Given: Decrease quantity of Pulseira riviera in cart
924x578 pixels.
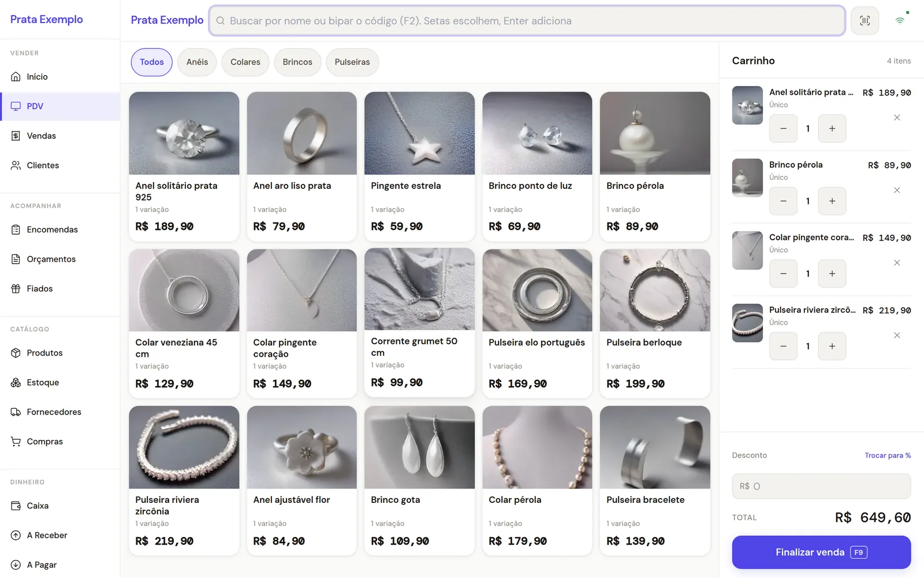Looking at the screenshot, I should (783, 346).
